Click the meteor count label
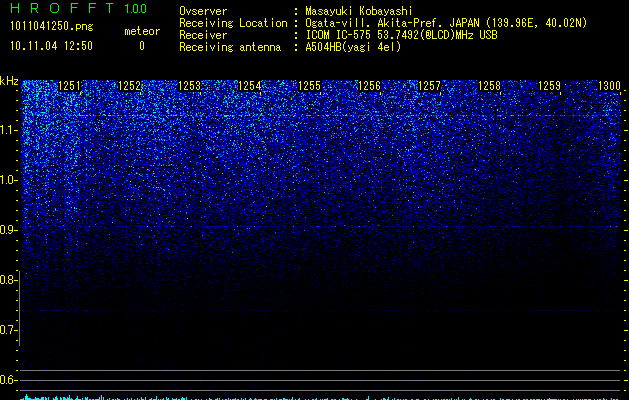 click(142, 31)
